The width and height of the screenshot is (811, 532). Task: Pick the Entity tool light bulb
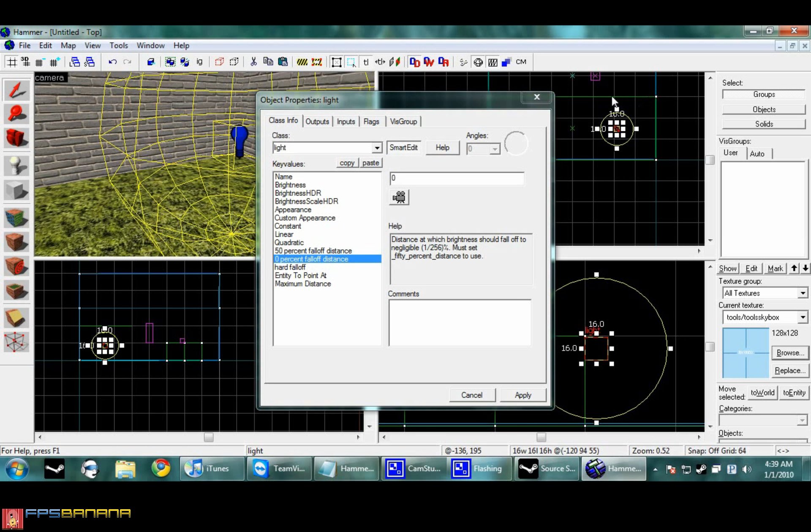click(16, 166)
